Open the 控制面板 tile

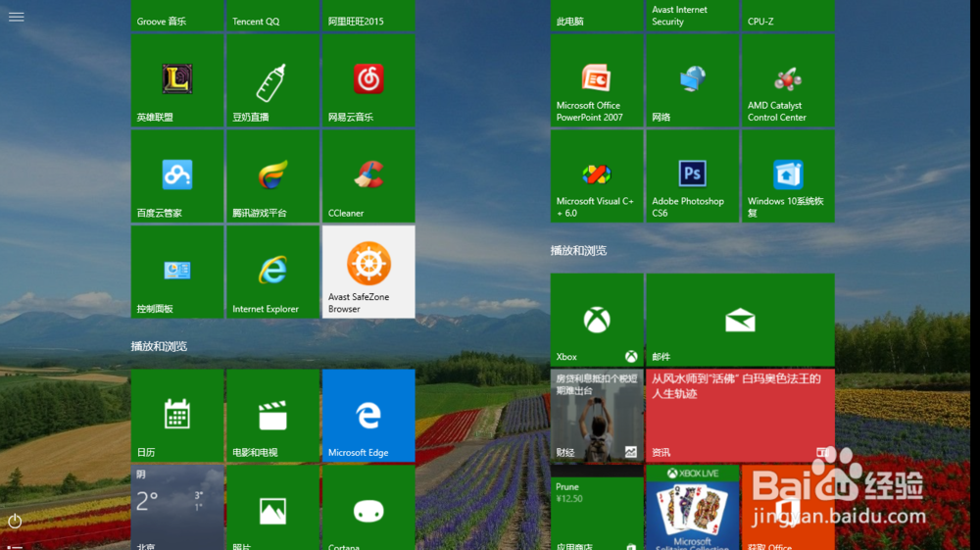point(177,272)
